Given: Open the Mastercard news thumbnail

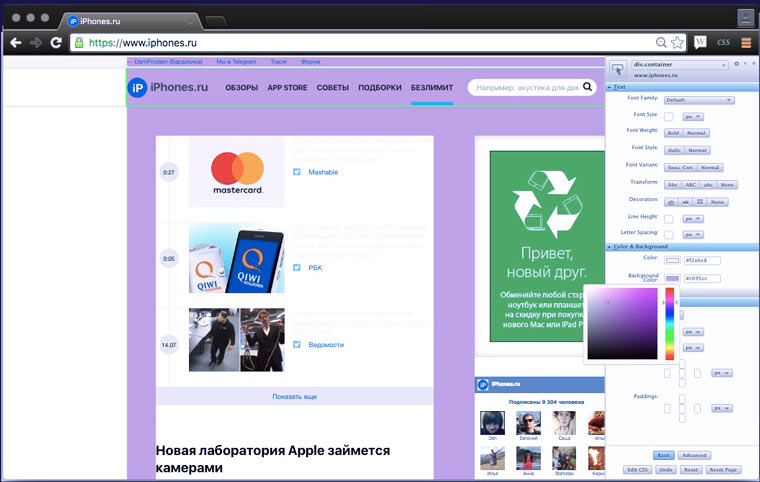Looking at the screenshot, I should [237, 172].
